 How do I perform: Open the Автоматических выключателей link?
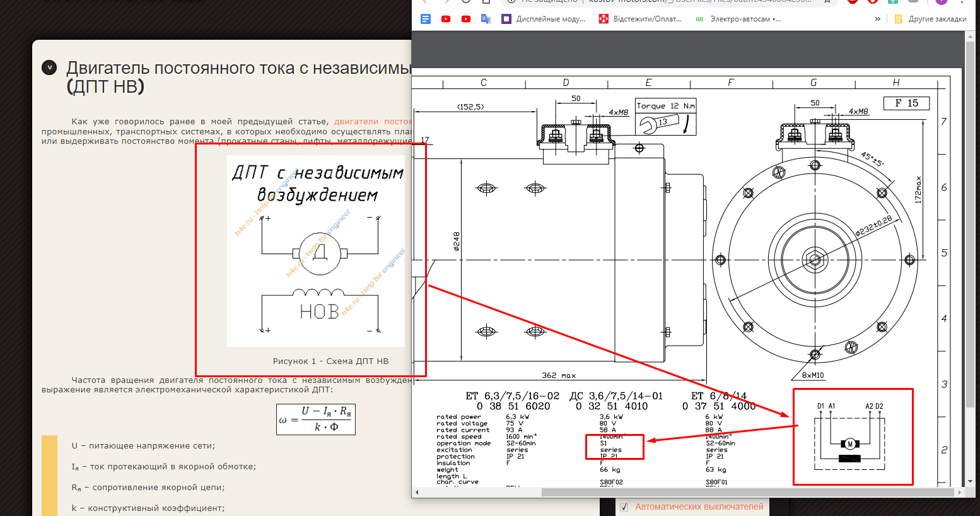(x=699, y=507)
